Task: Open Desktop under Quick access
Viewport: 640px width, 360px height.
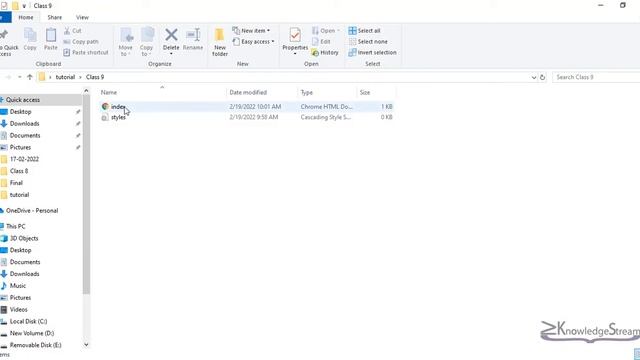Action: coord(20,111)
